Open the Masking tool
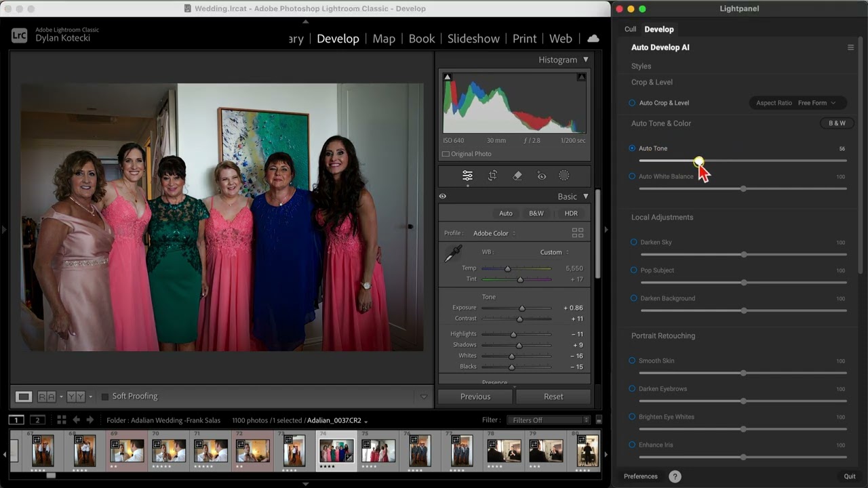The image size is (868, 488). [x=564, y=176]
